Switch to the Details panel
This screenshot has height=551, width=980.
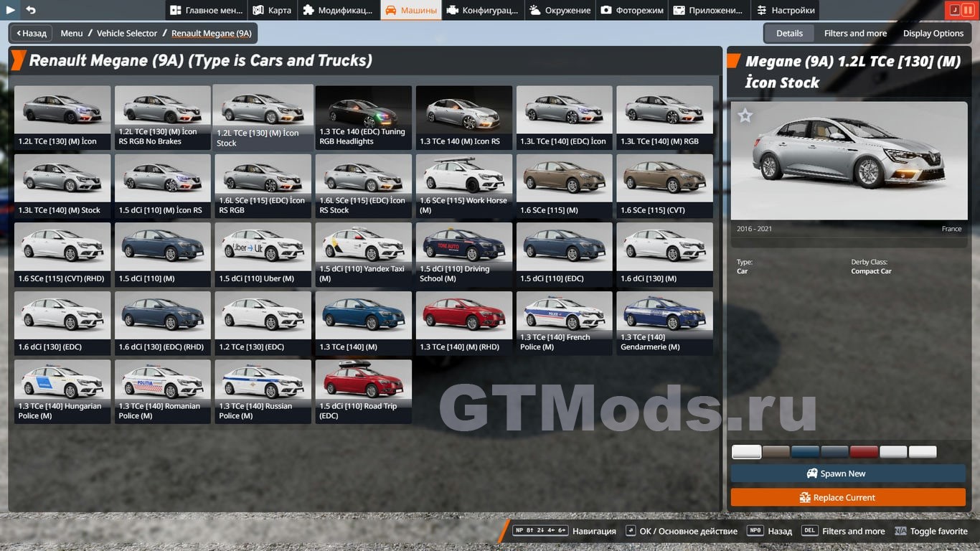pyautogui.click(x=789, y=33)
